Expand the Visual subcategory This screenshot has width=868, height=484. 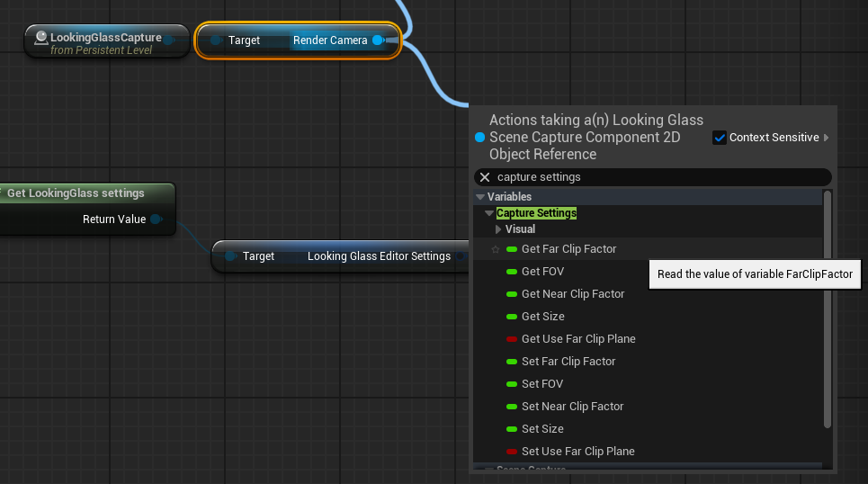coord(499,229)
